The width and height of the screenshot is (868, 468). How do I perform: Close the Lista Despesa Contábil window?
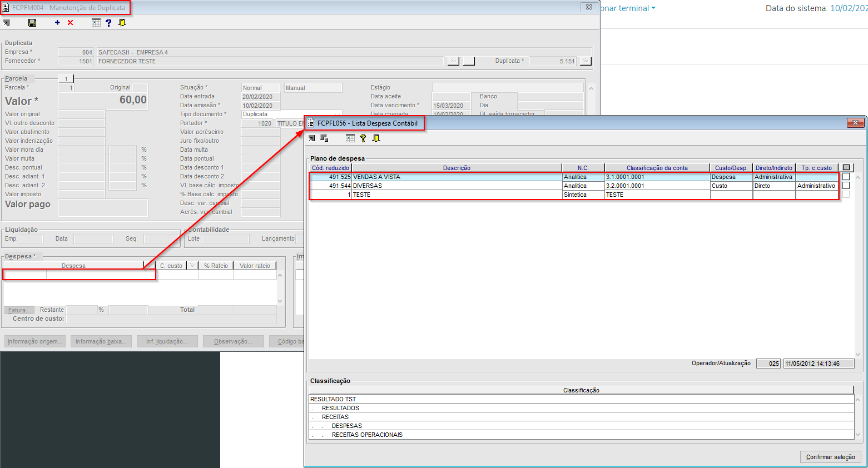(x=855, y=122)
